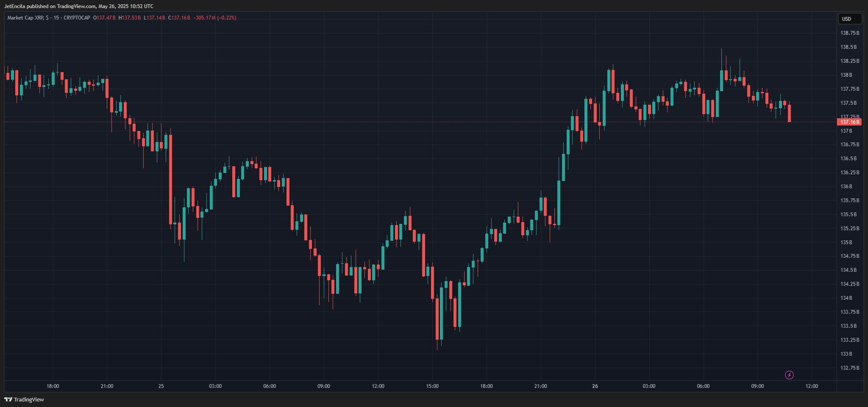Click the TradingView logo at bottom left
The image size is (868, 407).
pyautogui.click(x=24, y=399)
